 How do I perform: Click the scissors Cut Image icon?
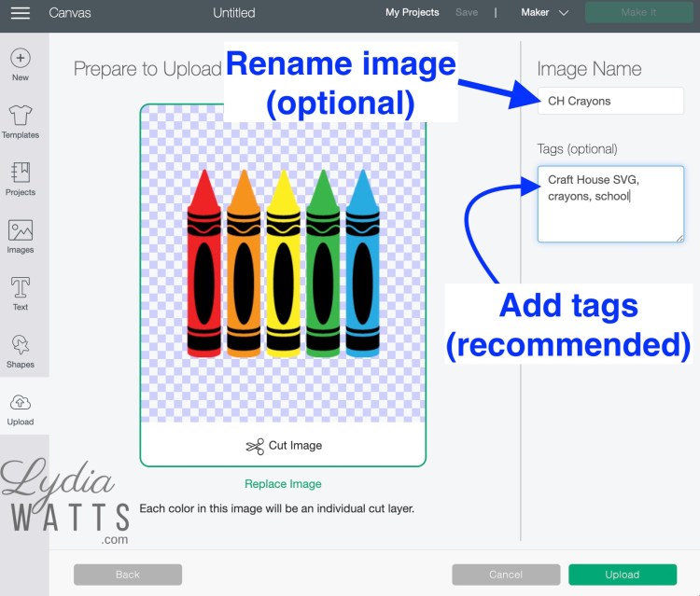tap(255, 446)
